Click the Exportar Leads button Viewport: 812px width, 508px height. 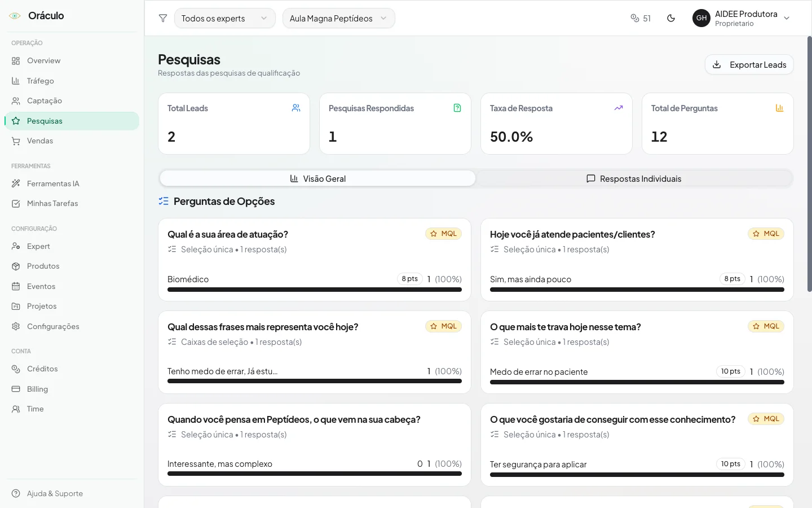[749, 64]
